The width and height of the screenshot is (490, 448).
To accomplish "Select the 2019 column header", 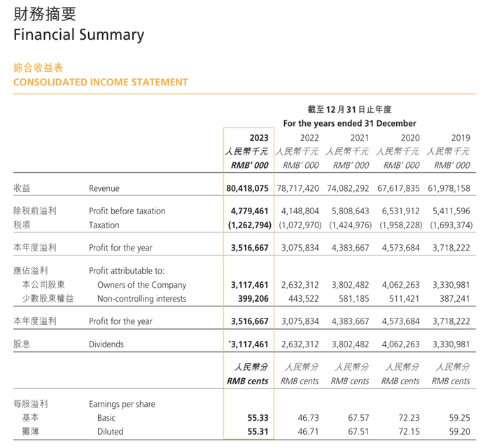I will (461, 138).
